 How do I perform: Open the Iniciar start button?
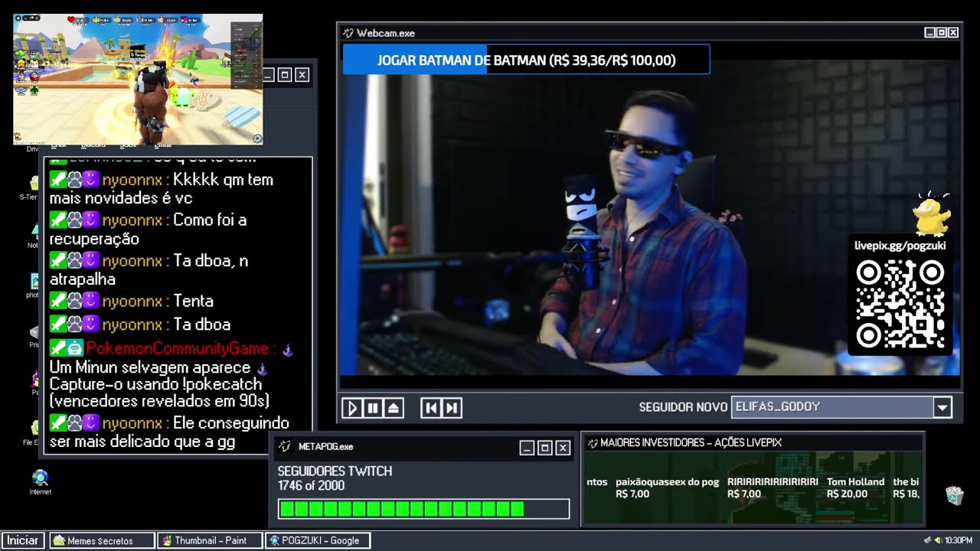click(x=23, y=540)
